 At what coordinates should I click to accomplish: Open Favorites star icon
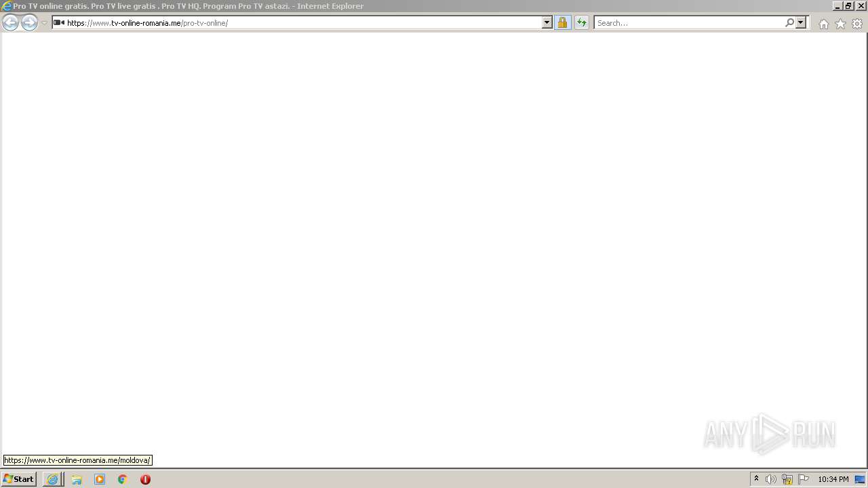click(840, 24)
